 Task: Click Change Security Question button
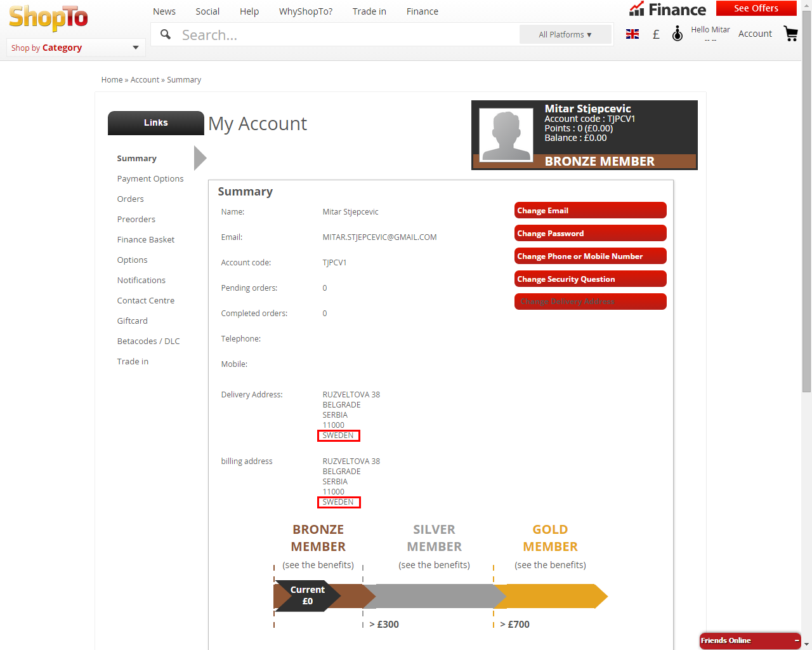tap(591, 279)
